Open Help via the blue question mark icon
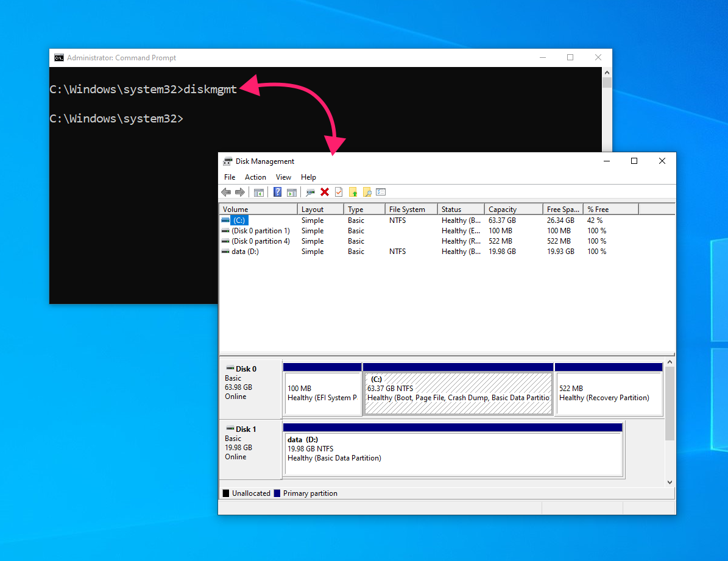 coord(277,192)
